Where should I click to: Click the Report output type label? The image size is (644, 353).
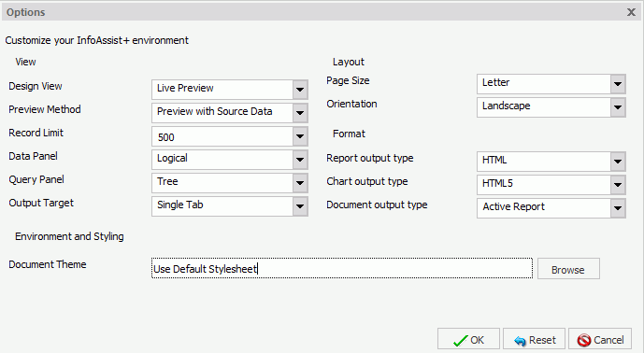click(370, 159)
